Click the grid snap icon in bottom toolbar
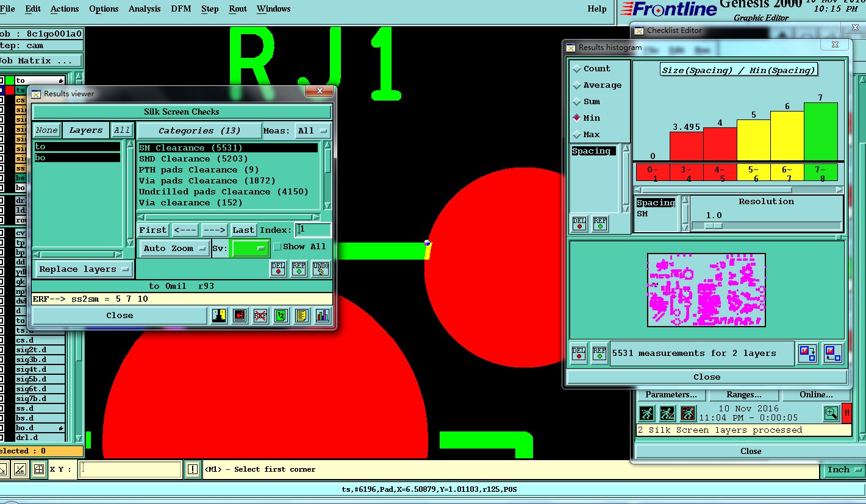Image resolution: width=866 pixels, height=504 pixels. [x=39, y=469]
